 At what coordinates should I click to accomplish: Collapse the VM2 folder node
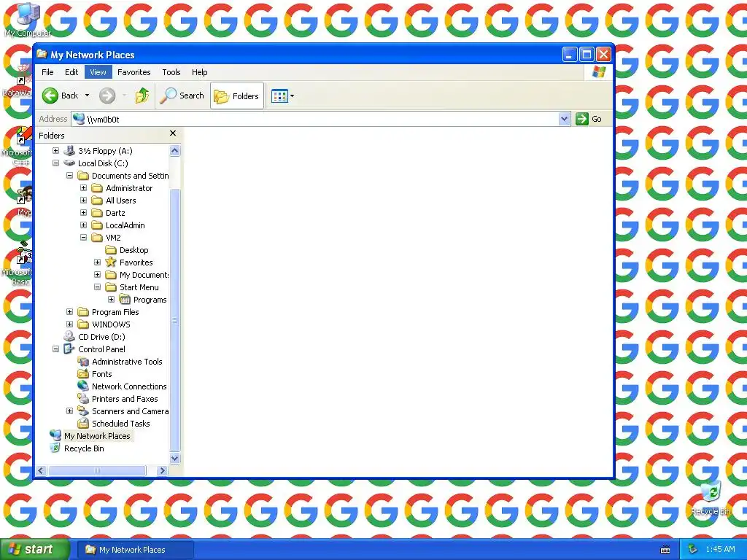click(x=83, y=237)
